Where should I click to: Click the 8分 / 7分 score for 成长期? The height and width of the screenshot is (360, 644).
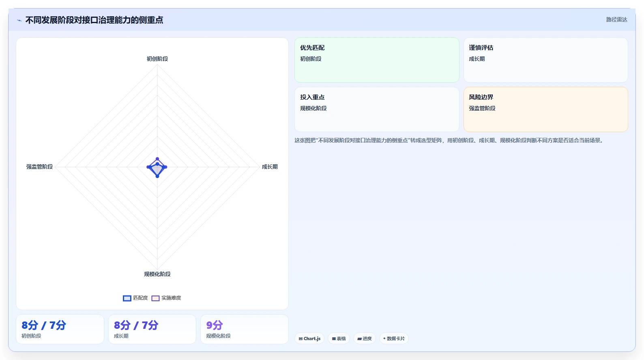pos(136,325)
